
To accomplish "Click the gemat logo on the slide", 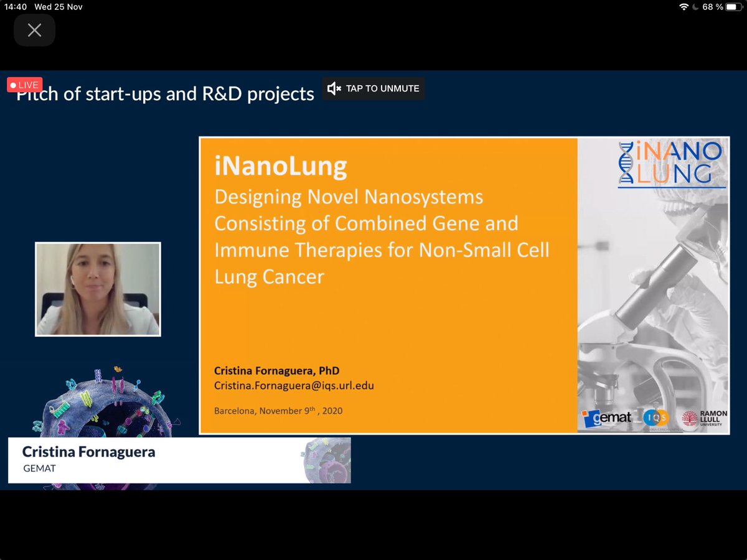I will 606,419.
